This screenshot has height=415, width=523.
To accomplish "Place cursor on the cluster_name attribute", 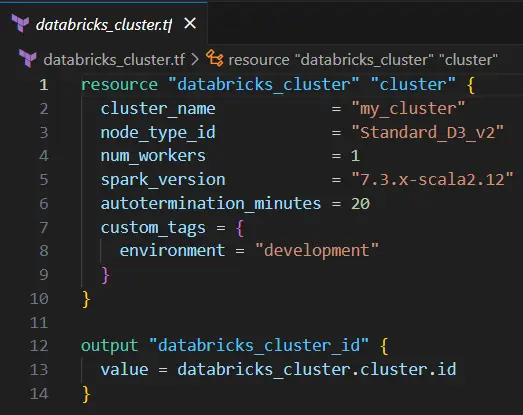I will 158,109.
